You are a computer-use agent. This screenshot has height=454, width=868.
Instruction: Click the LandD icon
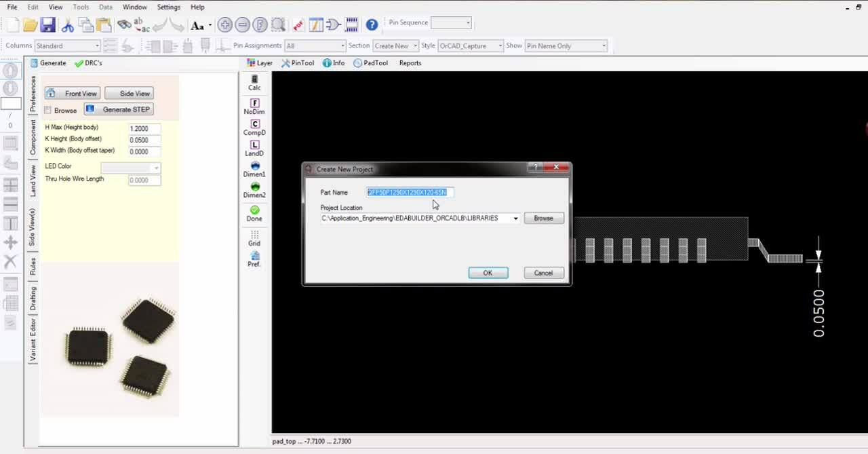(x=254, y=148)
